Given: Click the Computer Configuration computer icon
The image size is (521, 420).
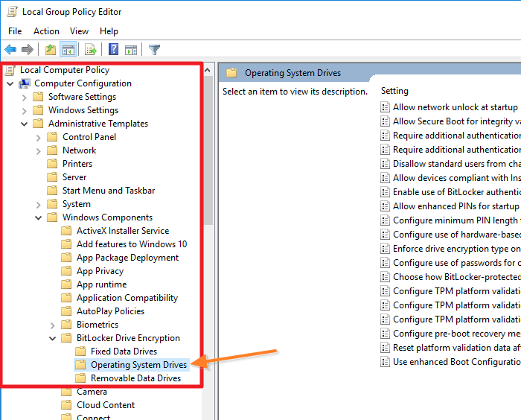Looking at the screenshot, I should click(x=25, y=84).
